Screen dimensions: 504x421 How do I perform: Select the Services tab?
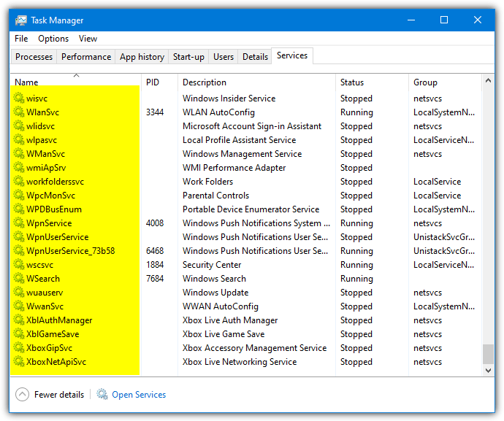(x=292, y=55)
